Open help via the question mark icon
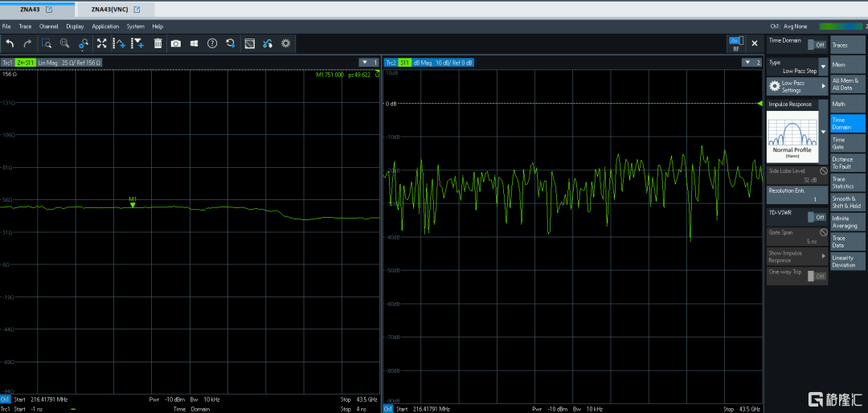 pos(212,43)
